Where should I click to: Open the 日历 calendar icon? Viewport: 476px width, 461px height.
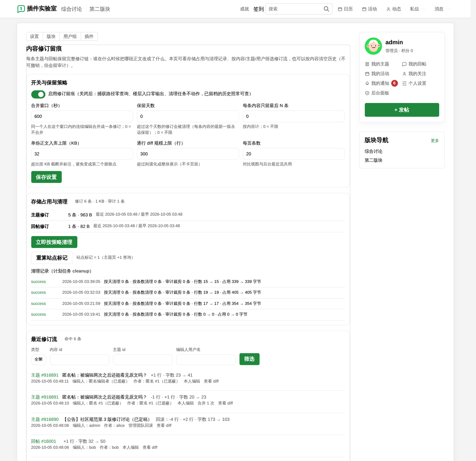click(340, 9)
